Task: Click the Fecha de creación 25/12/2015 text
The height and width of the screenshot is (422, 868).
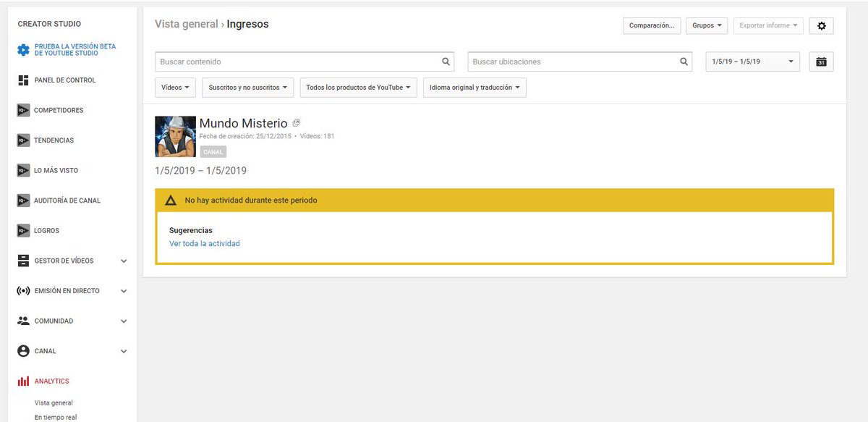Action: 245,136
